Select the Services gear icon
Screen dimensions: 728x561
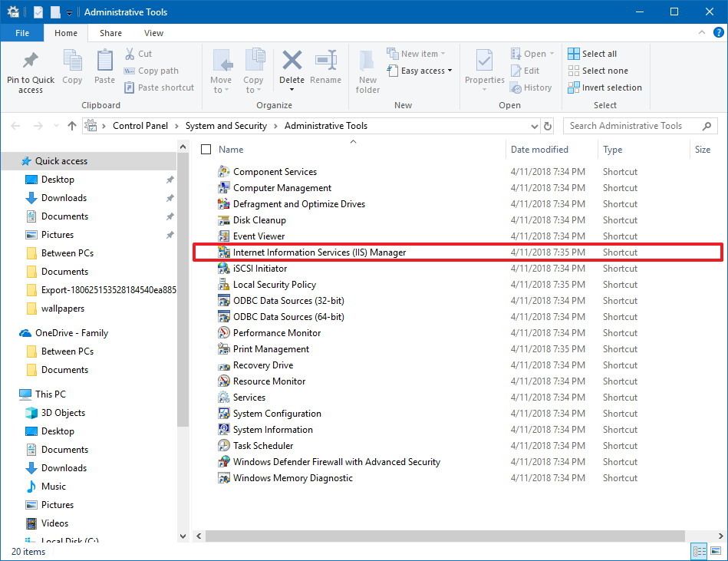(224, 397)
